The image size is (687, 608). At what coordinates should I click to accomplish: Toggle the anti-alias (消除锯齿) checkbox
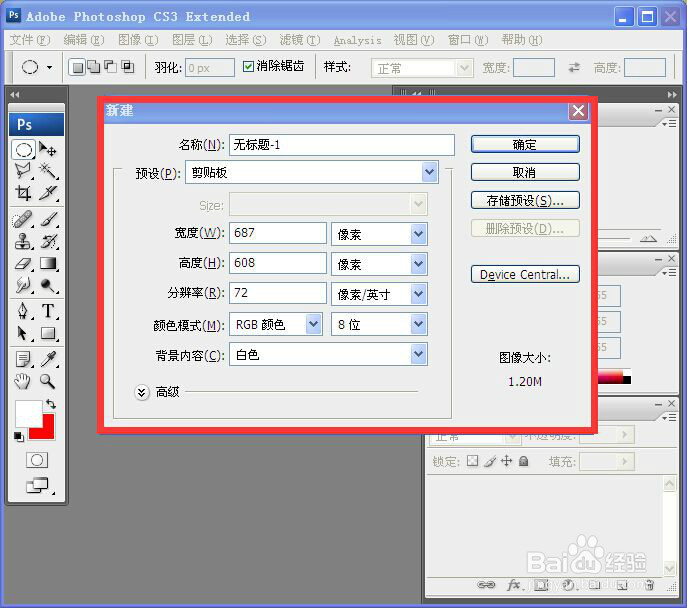coord(248,67)
